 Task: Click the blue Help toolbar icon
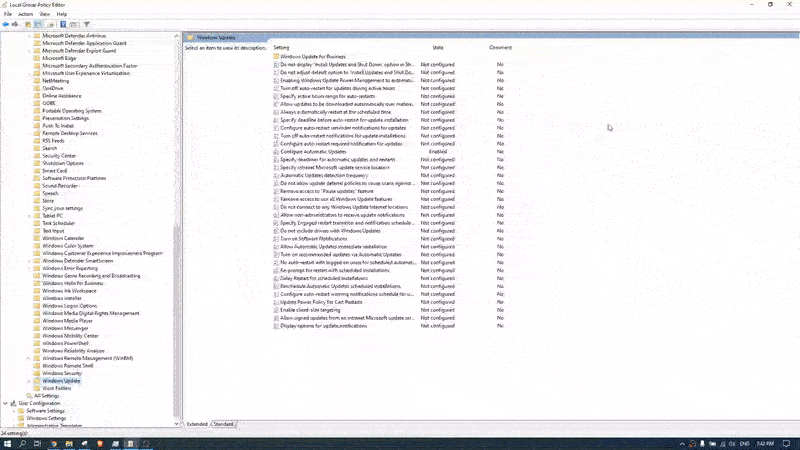coord(63,24)
